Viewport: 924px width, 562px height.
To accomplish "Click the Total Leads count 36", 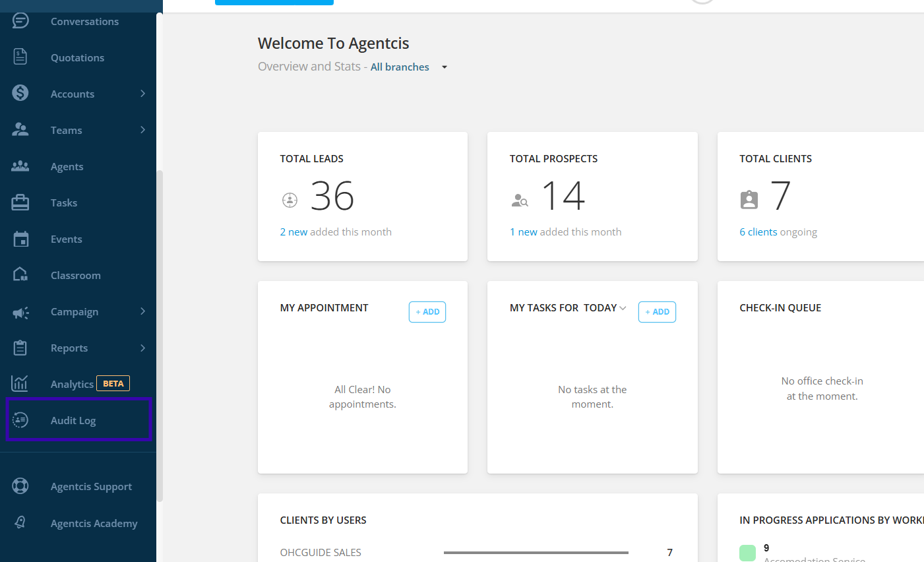I will tap(332, 196).
